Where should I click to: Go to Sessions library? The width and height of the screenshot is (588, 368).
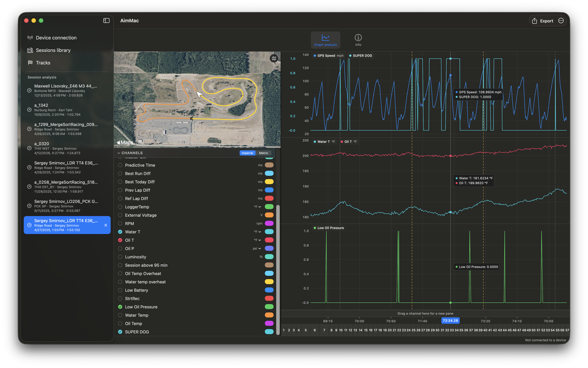click(x=67, y=50)
